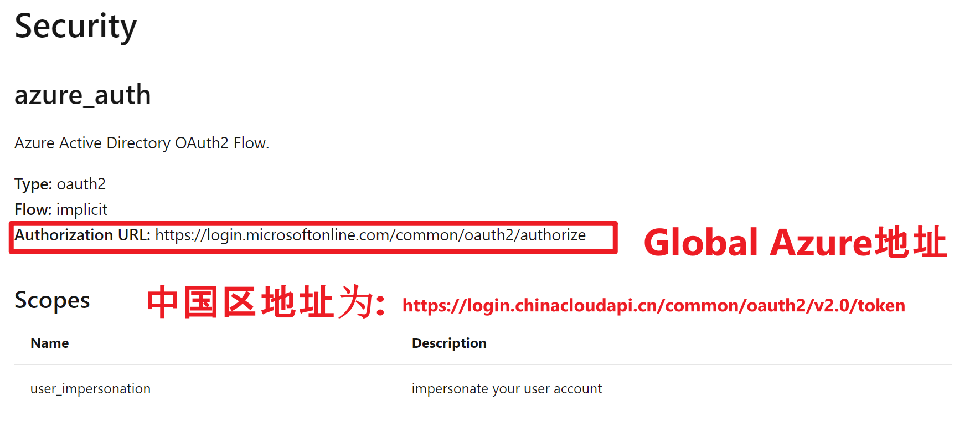Open the login.microsoftonline.com authorize URL
This screenshot has width=980, height=441.
coord(370,235)
